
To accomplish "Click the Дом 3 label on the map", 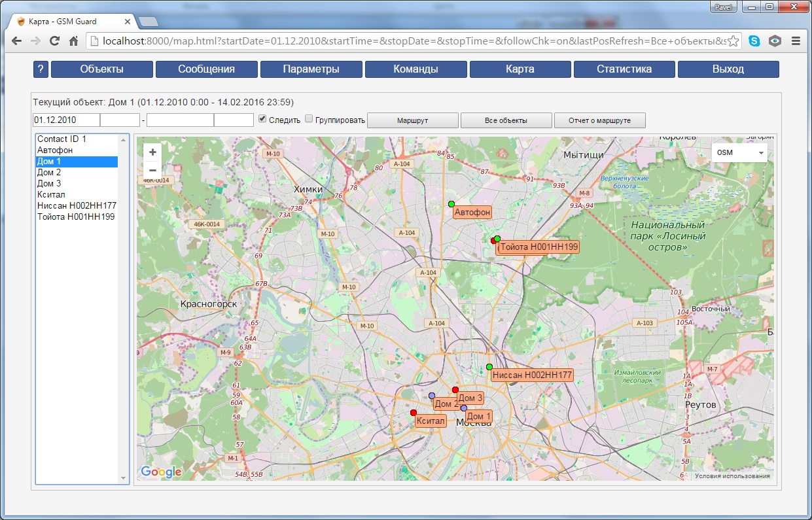I will (470, 398).
